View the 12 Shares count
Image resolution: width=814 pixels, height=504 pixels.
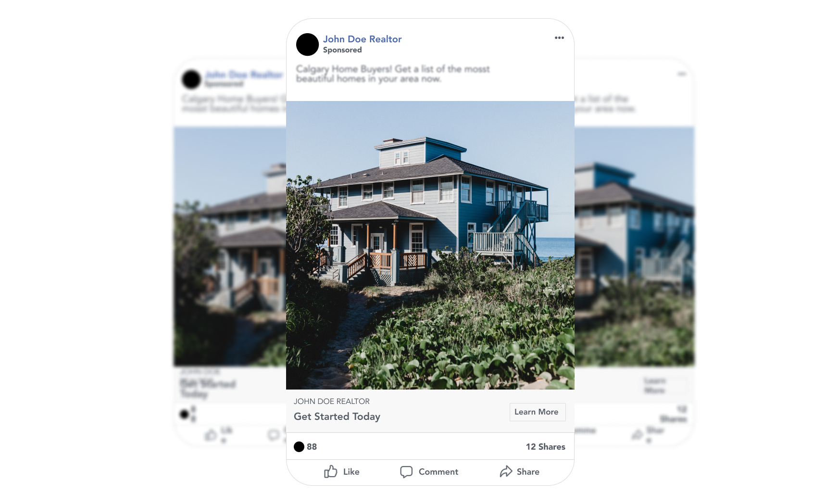click(x=546, y=447)
